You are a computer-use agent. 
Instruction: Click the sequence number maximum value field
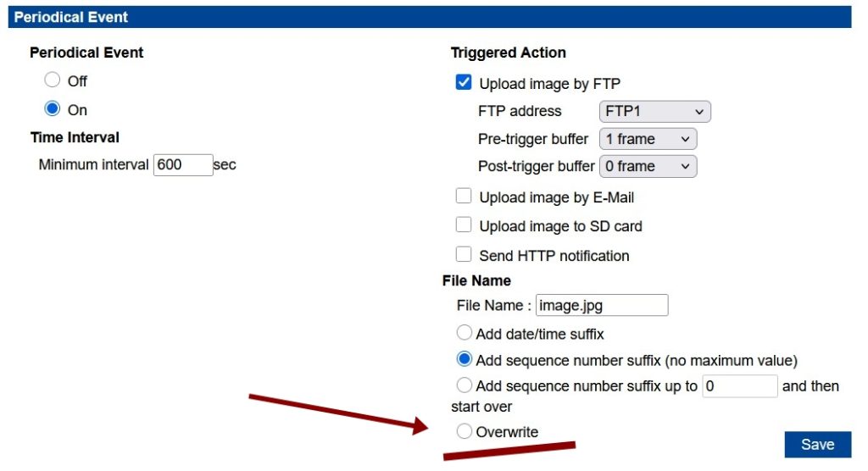739,385
